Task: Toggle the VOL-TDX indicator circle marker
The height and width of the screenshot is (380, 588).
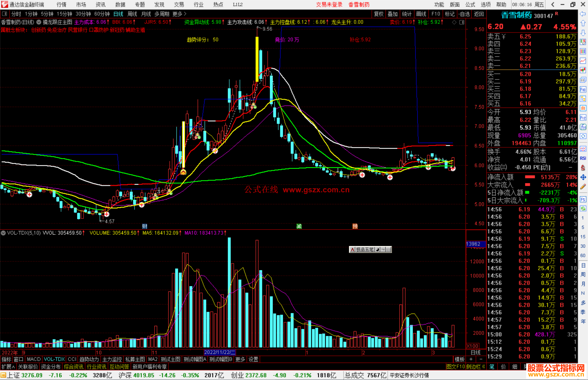Action: click(x=3, y=233)
